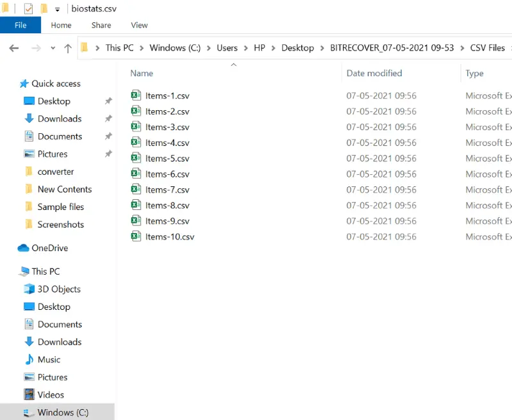
Task: Sort files by Date modified column
Action: tap(374, 73)
